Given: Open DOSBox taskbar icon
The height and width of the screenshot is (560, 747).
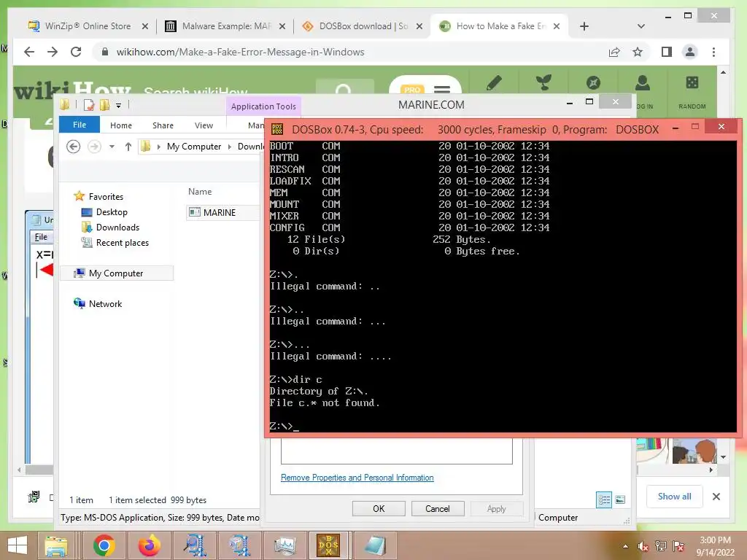Looking at the screenshot, I should pyautogui.click(x=329, y=545).
